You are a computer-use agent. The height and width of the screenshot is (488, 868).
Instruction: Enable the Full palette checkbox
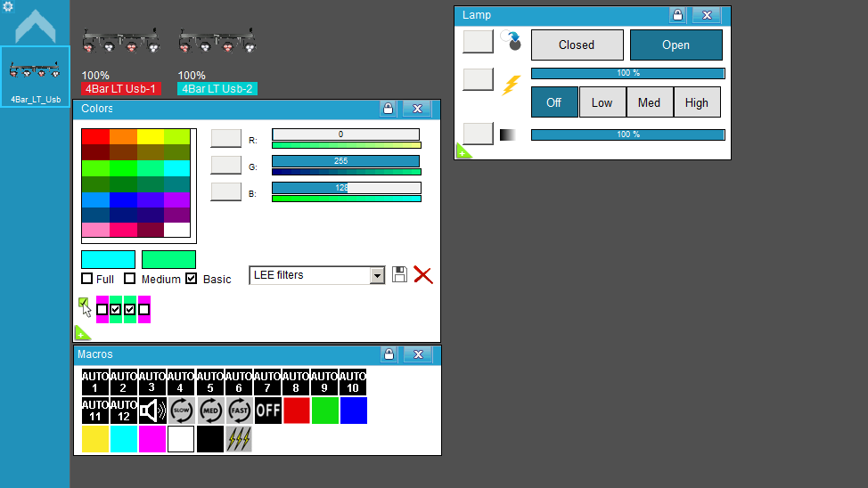click(87, 279)
